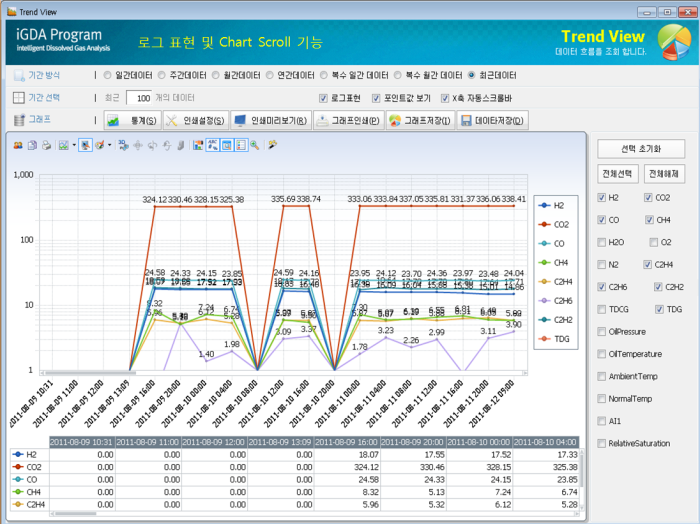Check the H2O checkbox

click(x=602, y=242)
